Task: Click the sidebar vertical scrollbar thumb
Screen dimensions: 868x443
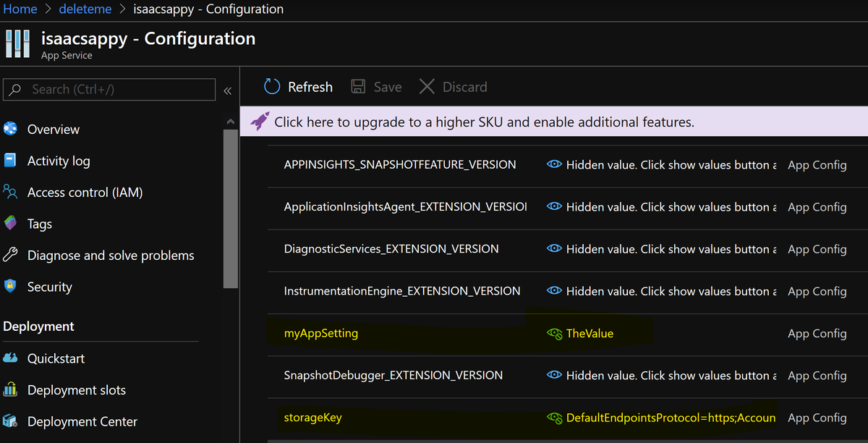Action: [231, 208]
